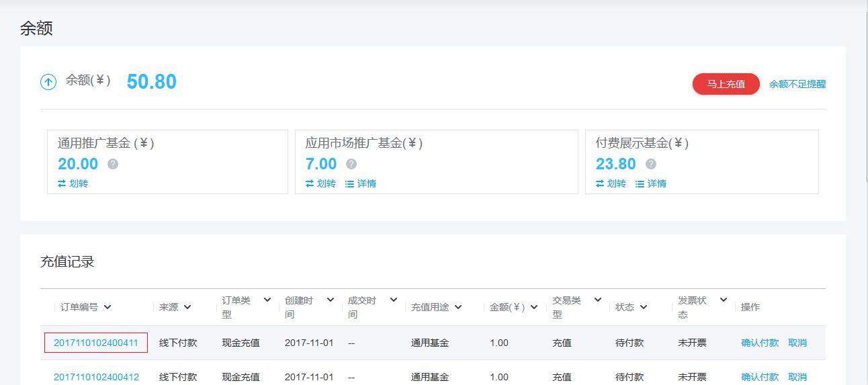Viewport: 868px width, 385px height.
Task: Click 确认付款 for order 2017110102400411
Action: [760, 343]
